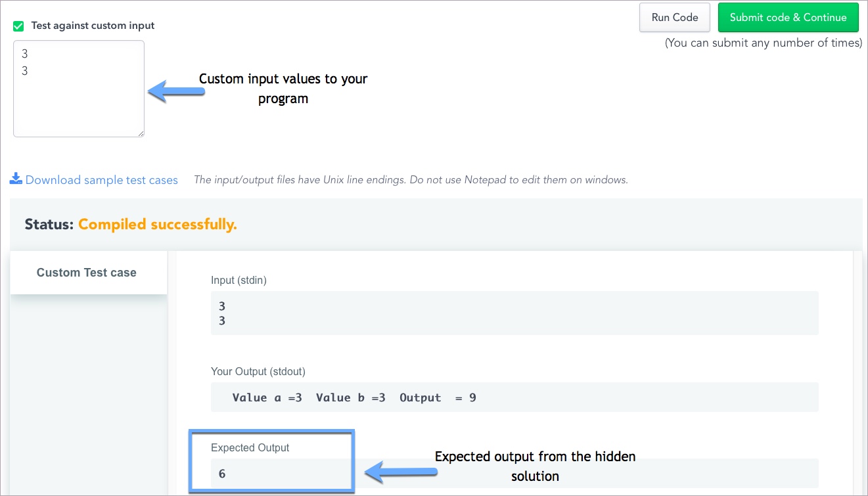
Task: Click the Input (stdin) values box
Action: [514, 313]
